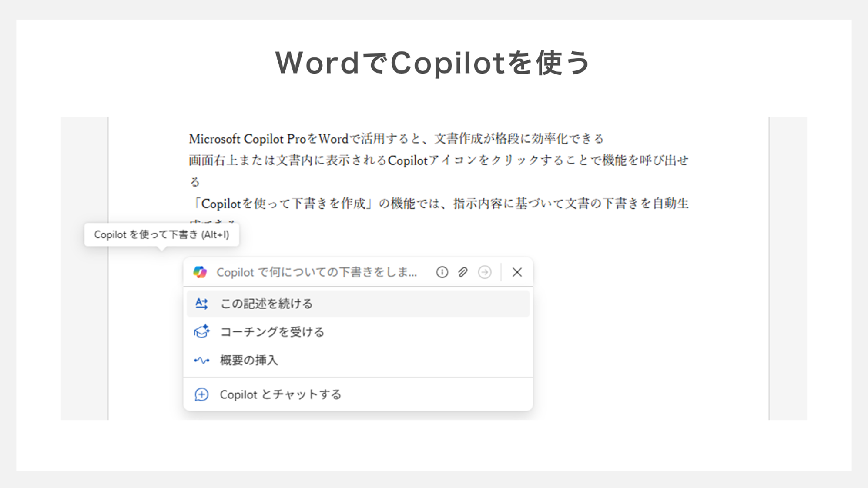Open Copilot とチャットする option
Viewport: 868px width, 488px height.
coord(358,394)
